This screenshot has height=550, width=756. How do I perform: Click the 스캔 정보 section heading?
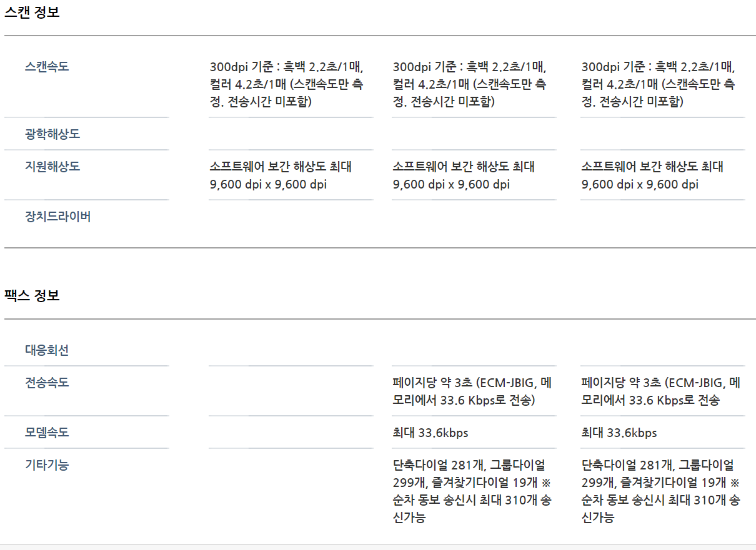click(x=32, y=12)
